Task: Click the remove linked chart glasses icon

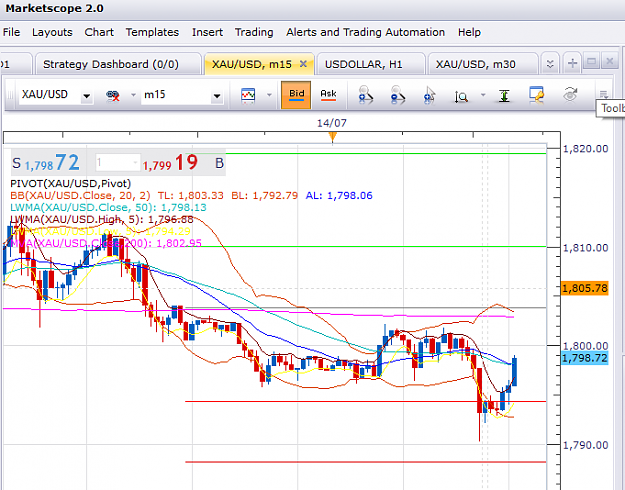Action: [x=113, y=95]
